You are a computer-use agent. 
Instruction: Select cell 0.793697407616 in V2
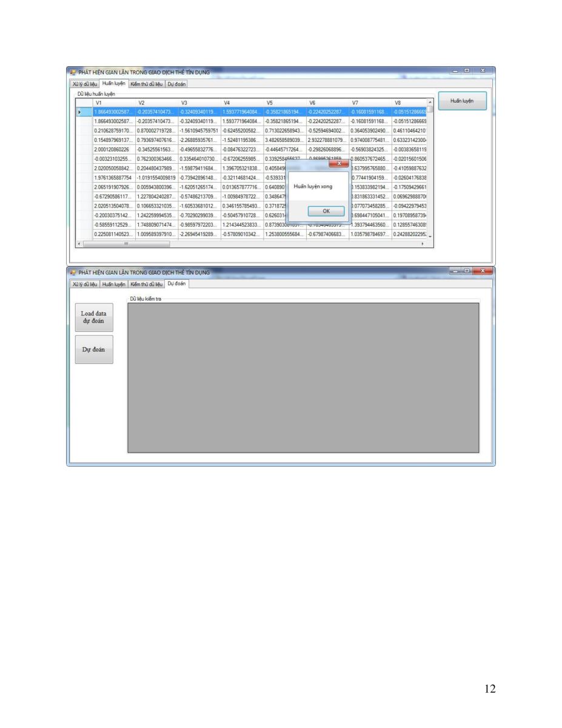tap(156, 140)
